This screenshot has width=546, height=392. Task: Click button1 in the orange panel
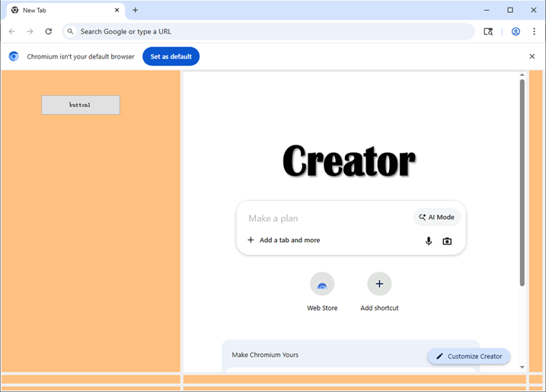(x=81, y=105)
